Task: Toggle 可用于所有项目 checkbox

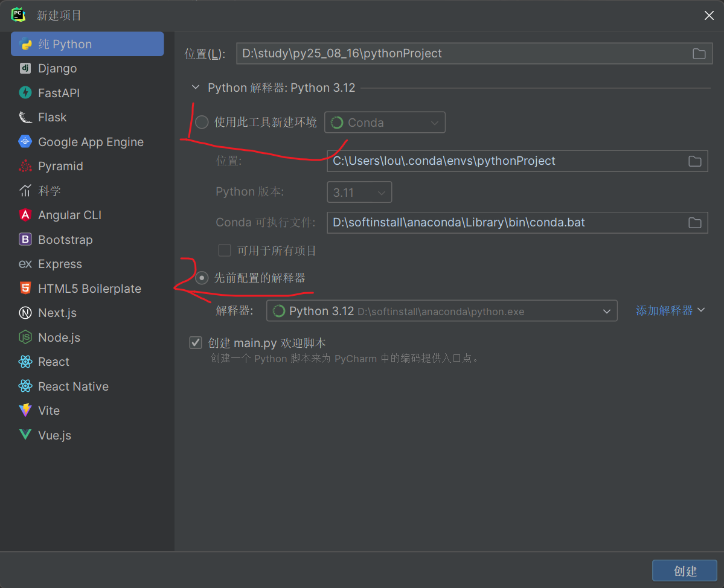Action: click(x=225, y=250)
